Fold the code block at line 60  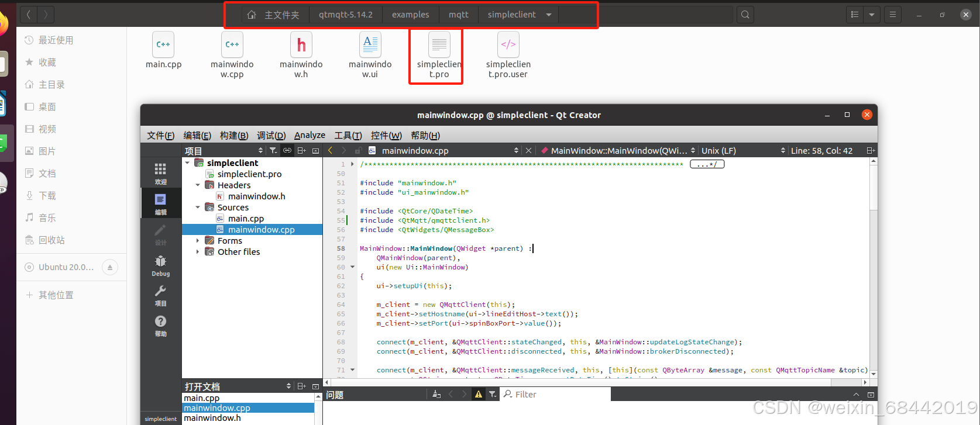click(x=352, y=267)
